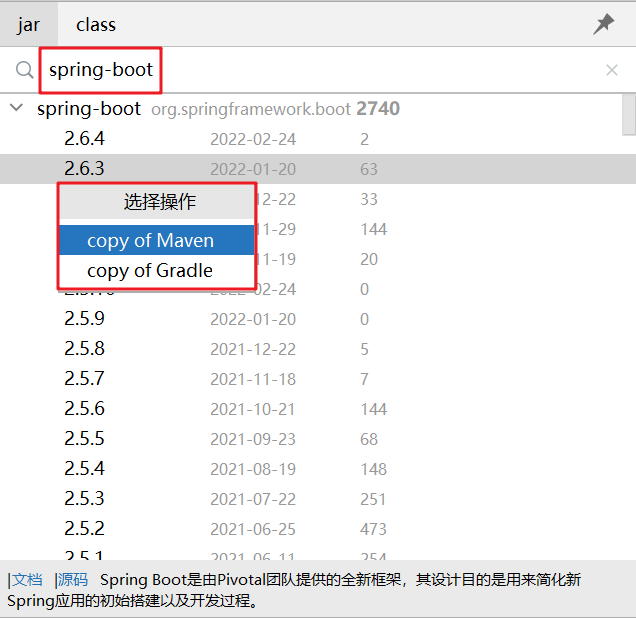Switch to the jar tab

28,25
